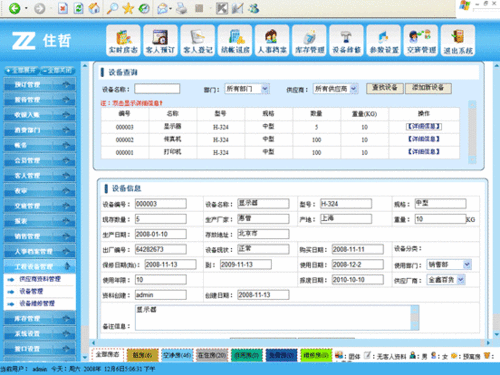Click the browser Print icon
This screenshot has width=500, height=375.
181,8
